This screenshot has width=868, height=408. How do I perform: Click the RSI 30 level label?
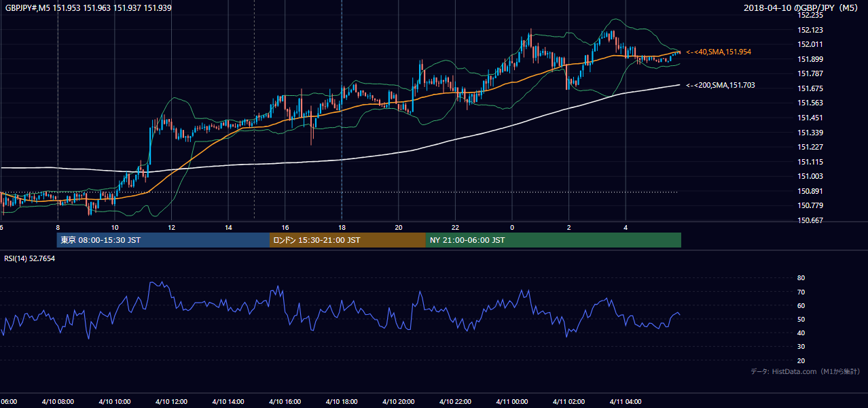[x=801, y=347]
